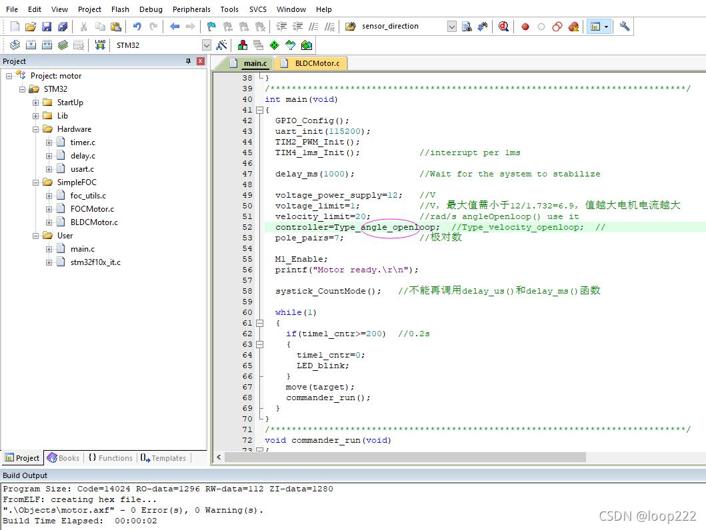
Task: Select delay.c in the project tree
Action: point(83,156)
